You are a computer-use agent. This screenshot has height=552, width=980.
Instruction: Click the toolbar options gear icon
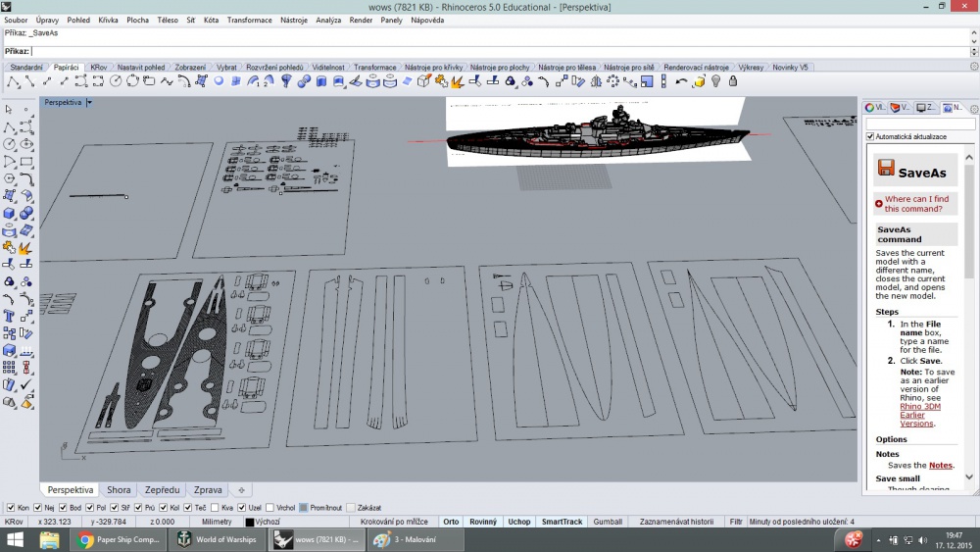974,67
